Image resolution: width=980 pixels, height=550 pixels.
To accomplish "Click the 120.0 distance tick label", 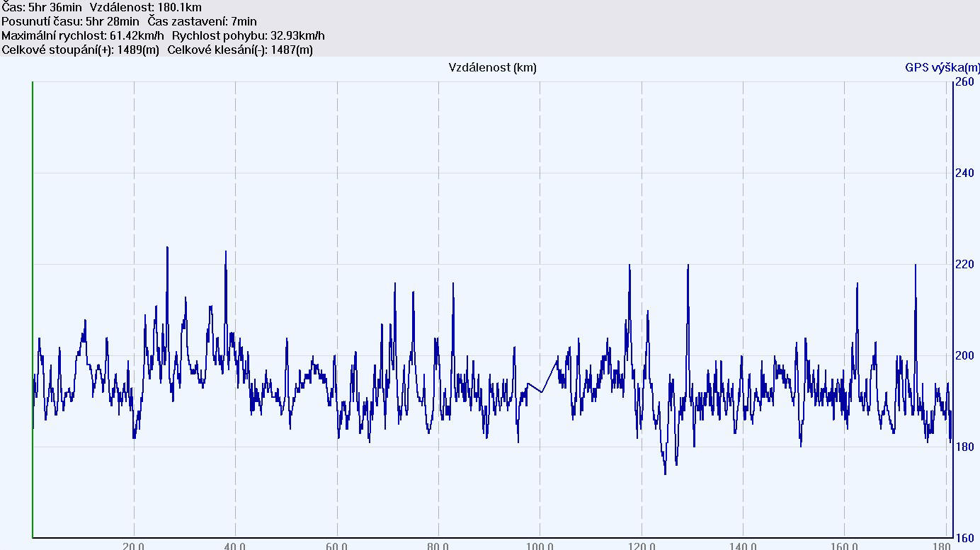I will coord(642,546).
